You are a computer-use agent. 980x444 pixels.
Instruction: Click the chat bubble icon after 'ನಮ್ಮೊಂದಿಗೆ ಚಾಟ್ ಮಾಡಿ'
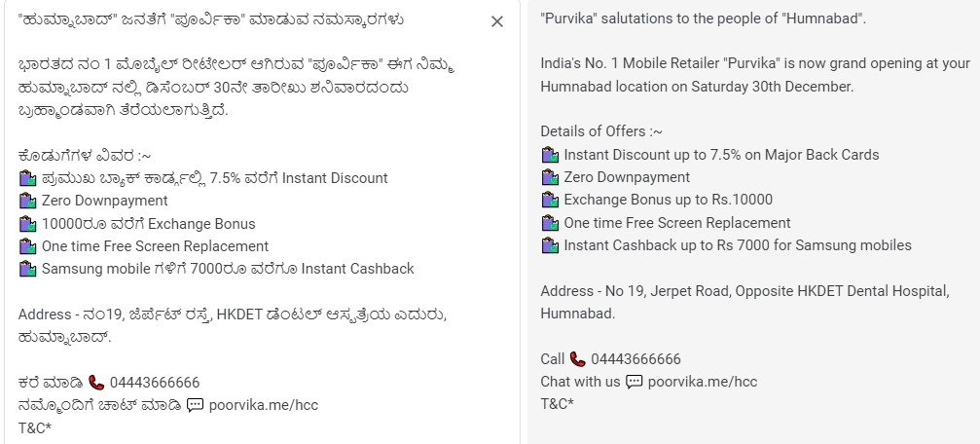coord(195,405)
